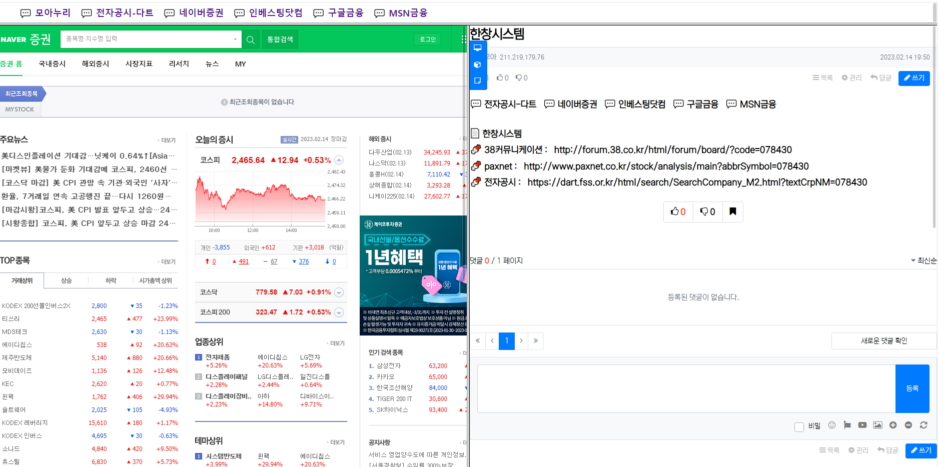The image size is (938, 467).
Task: Click the top blue 쓰기 write button
Action: [x=914, y=78]
